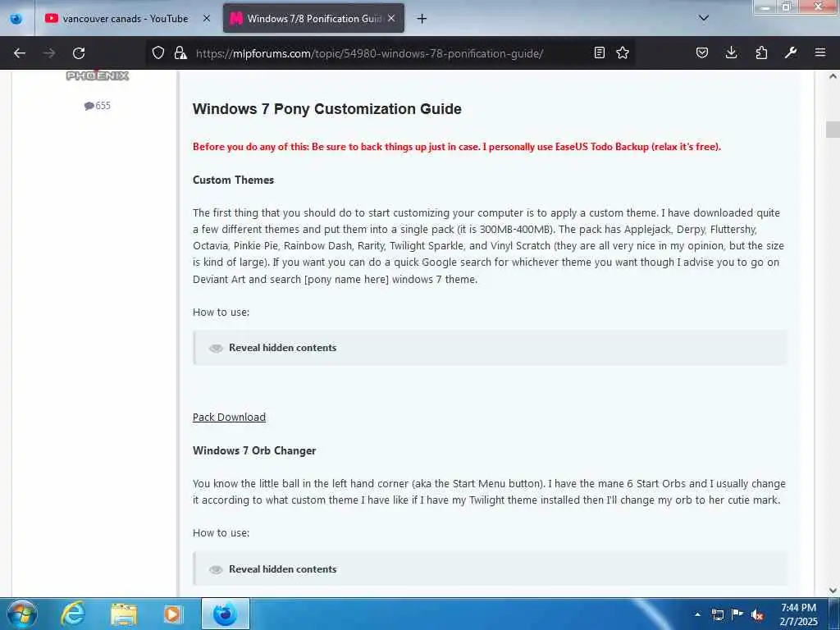Go back to the previous page
This screenshot has height=630, width=840.
coord(20,53)
